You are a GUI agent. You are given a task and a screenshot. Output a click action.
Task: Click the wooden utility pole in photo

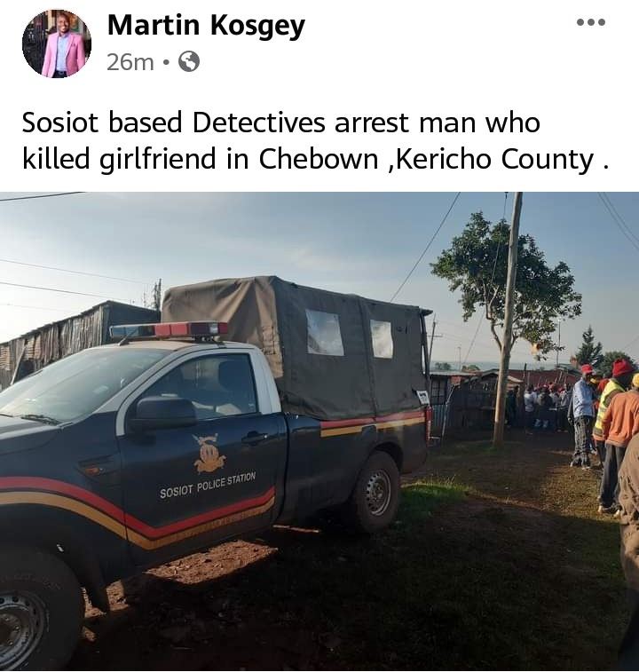tap(508, 319)
